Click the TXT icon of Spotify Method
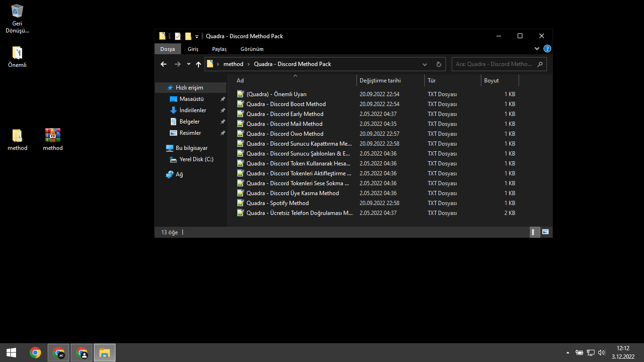The height and width of the screenshot is (362, 644). coord(240,203)
